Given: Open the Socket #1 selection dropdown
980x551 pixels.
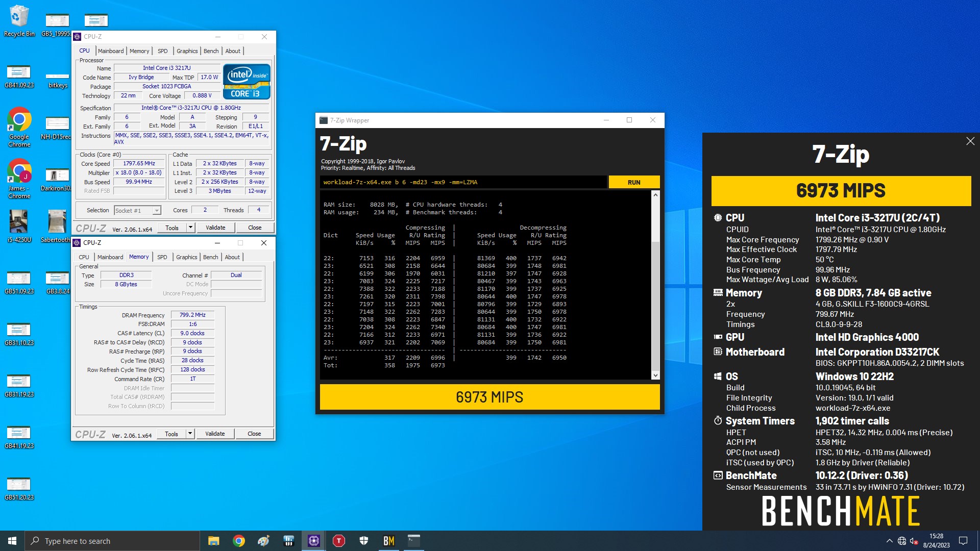Looking at the screenshot, I should click(x=137, y=210).
